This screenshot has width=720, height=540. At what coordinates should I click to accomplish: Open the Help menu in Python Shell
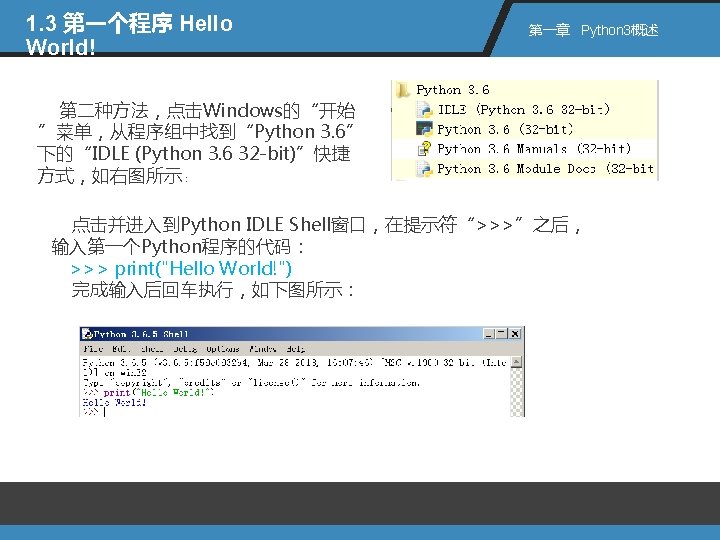[296, 349]
